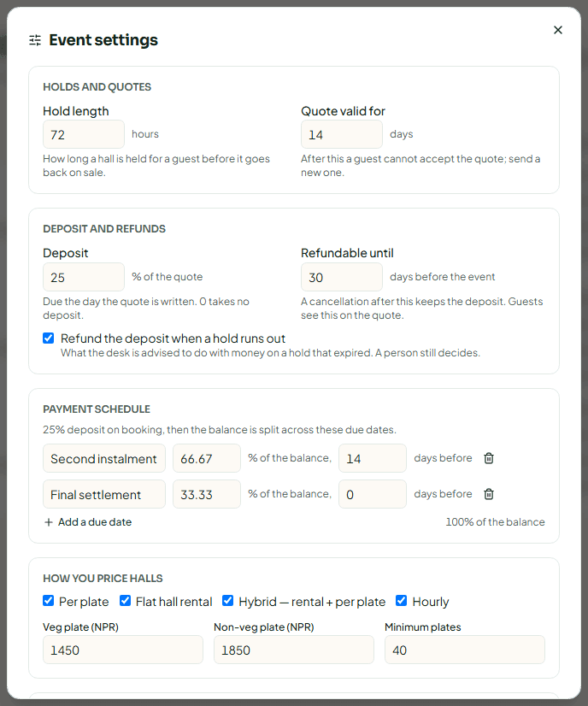Toggle the Flat hall rental checkbox
The width and height of the screenshot is (588, 706).
(125, 601)
